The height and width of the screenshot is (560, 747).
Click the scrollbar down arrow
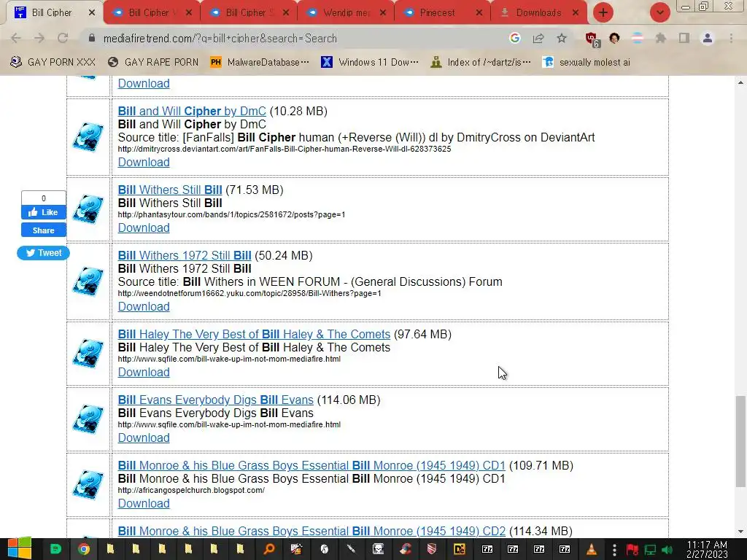click(x=740, y=532)
